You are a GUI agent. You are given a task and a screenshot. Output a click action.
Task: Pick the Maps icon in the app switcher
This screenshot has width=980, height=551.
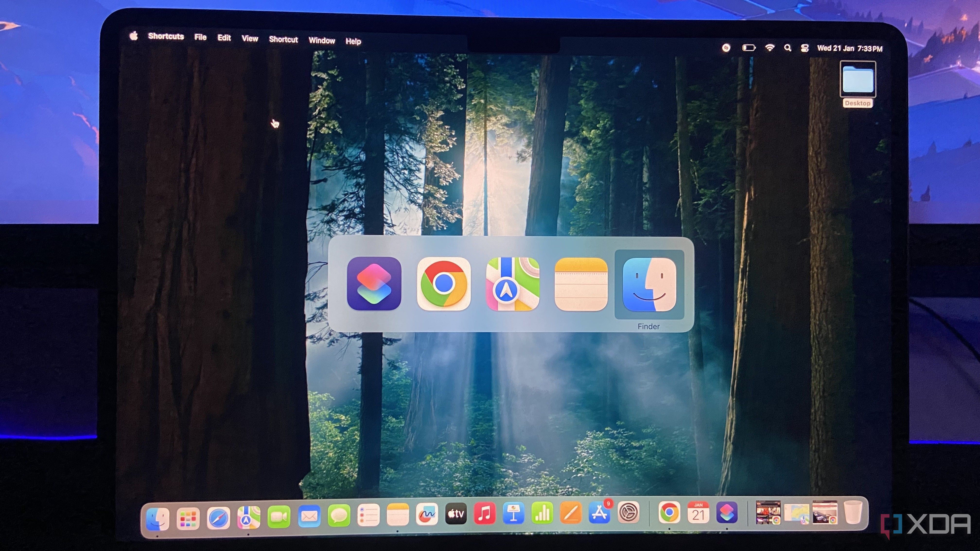tap(512, 284)
